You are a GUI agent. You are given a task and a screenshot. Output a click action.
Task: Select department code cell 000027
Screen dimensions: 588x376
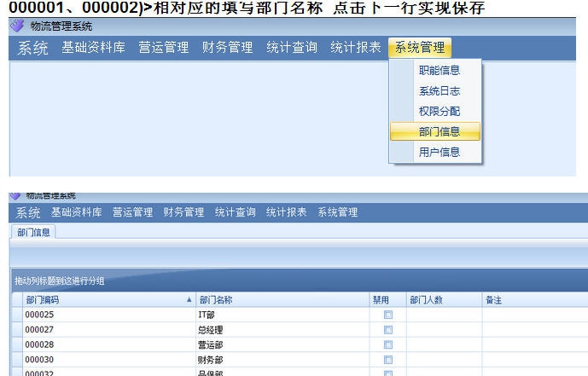[x=108, y=330]
